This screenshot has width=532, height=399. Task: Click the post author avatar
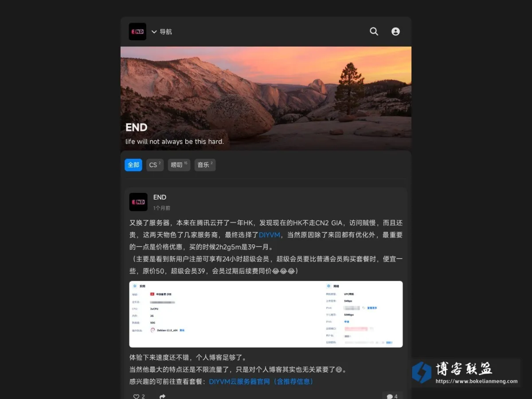click(x=138, y=202)
